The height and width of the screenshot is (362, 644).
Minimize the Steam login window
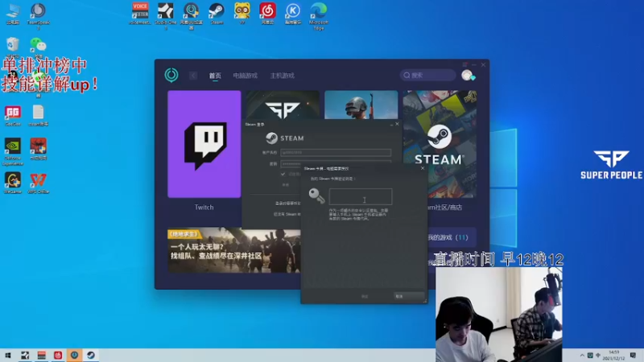(x=391, y=125)
